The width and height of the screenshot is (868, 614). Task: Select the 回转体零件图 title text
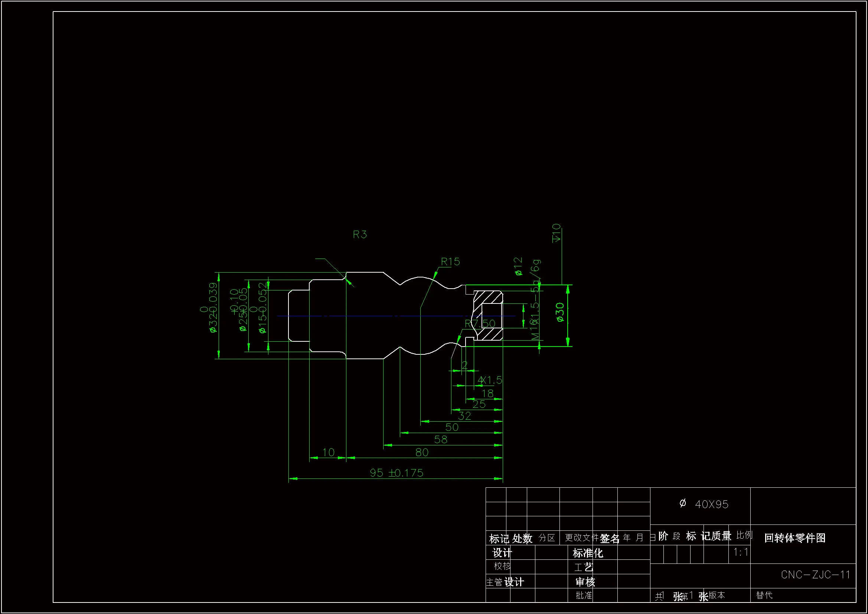(x=794, y=538)
